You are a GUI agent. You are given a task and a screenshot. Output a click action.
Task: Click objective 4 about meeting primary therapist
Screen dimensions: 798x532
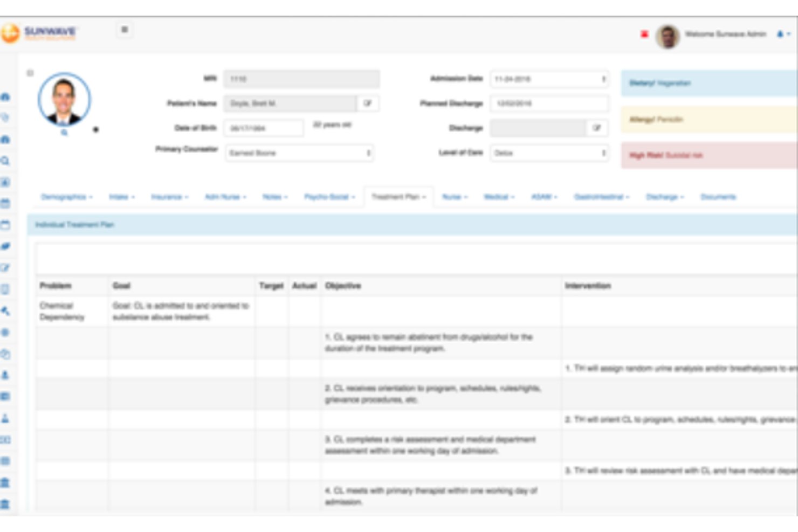[431, 496]
